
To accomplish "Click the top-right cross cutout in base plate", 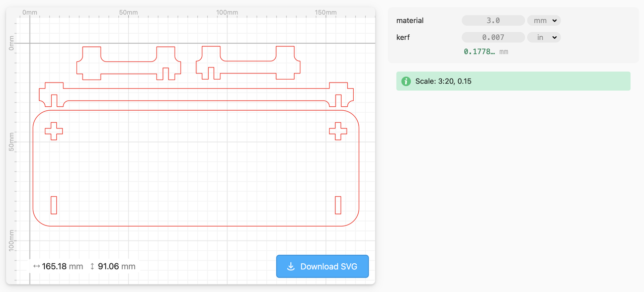I will pyautogui.click(x=338, y=131).
